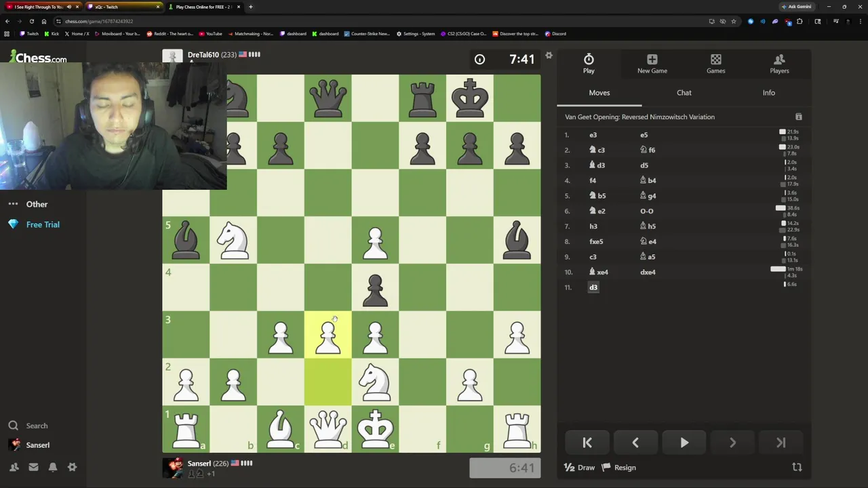Open the Play panel stopwatch icon
Viewport: 868px width, 488px height.
[x=589, y=60]
